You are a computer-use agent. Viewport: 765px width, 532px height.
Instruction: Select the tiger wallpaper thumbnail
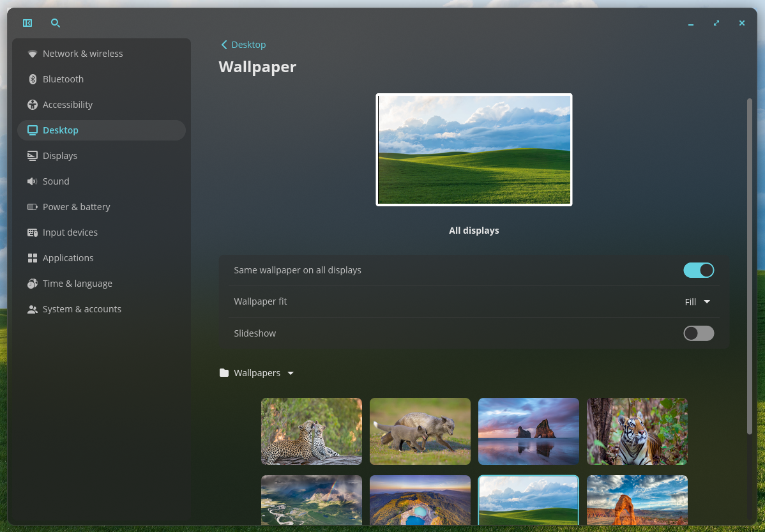pos(637,431)
